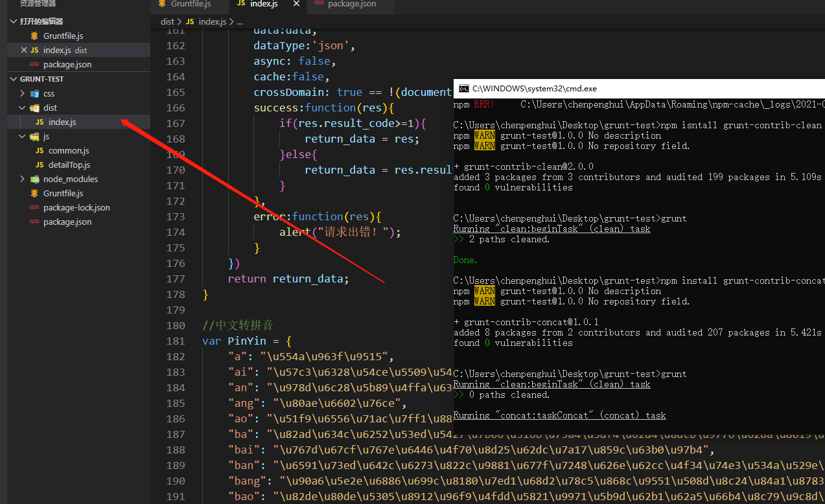Click line number 181 in the gutter
This screenshot has height=504, width=825.
(176, 341)
